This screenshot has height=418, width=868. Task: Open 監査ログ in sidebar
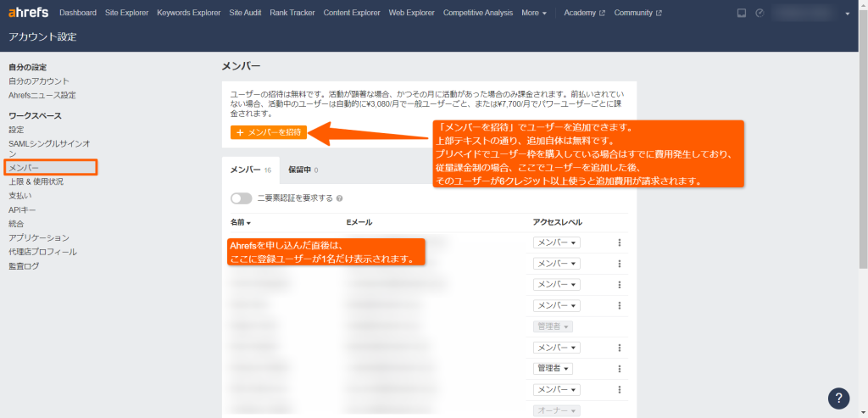(x=24, y=266)
